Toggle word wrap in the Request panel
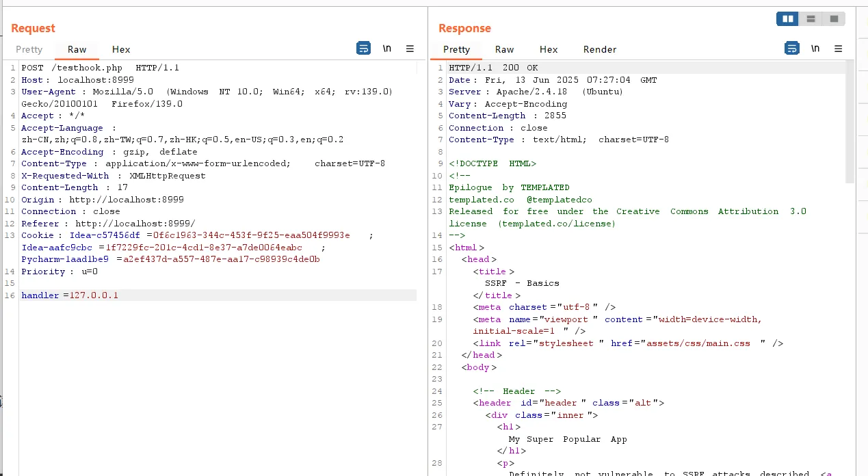This screenshot has height=476, width=868. pos(363,49)
